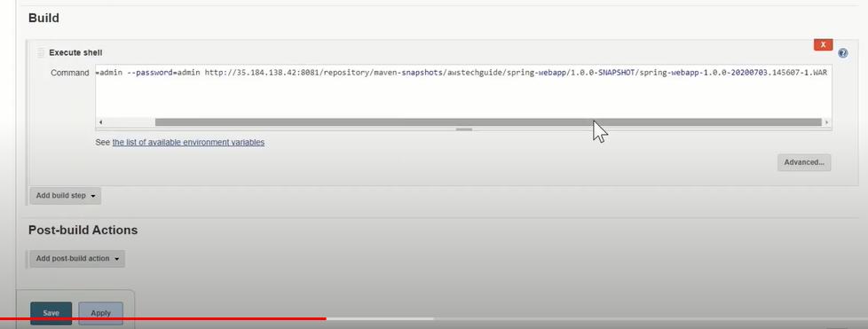
Task: Click the Execute shell title
Action: [x=75, y=52]
